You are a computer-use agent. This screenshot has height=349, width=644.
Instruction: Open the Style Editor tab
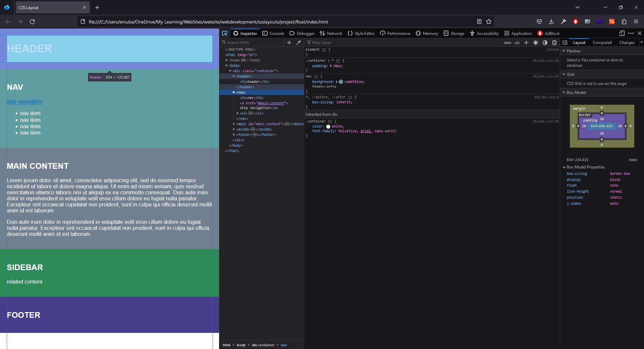361,33
